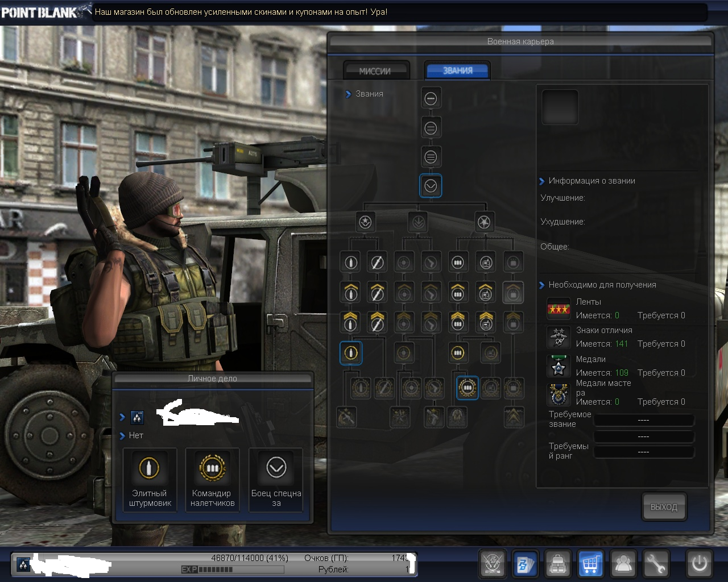The width and height of the screenshot is (728, 582).
Task: Select the dimmed pistol-on-shield final rank icon
Action: 434,418
